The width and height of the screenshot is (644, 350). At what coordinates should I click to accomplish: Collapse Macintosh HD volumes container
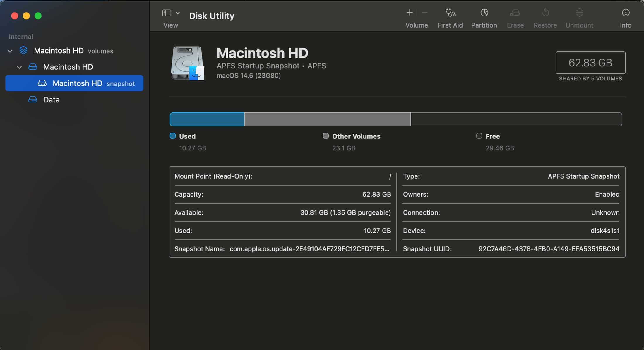pyautogui.click(x=10, y=51)
